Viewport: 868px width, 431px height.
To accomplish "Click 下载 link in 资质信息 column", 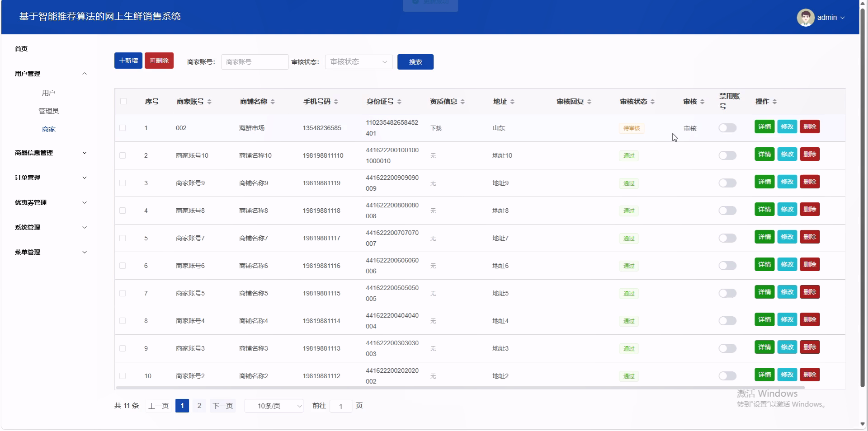I will 436,128.
